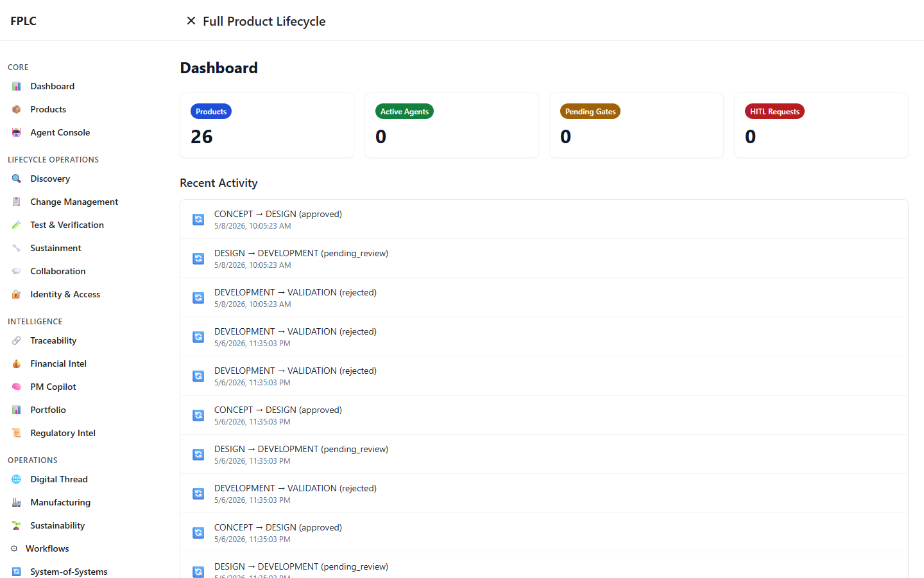Click the Change Management clipboard icon
The width and height of the screenshot is (924, 578).
pyautogui.click(x=17, y=202)
